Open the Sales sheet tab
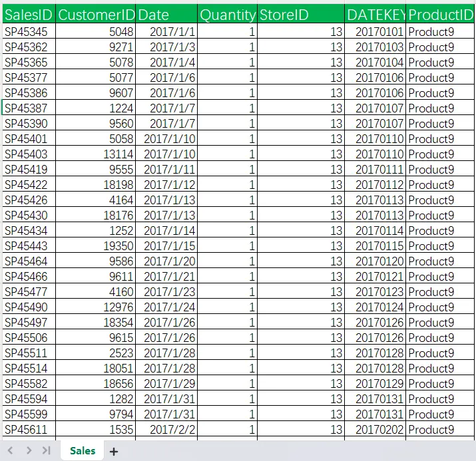Screen dimensions: 476x461 point(83,450)
